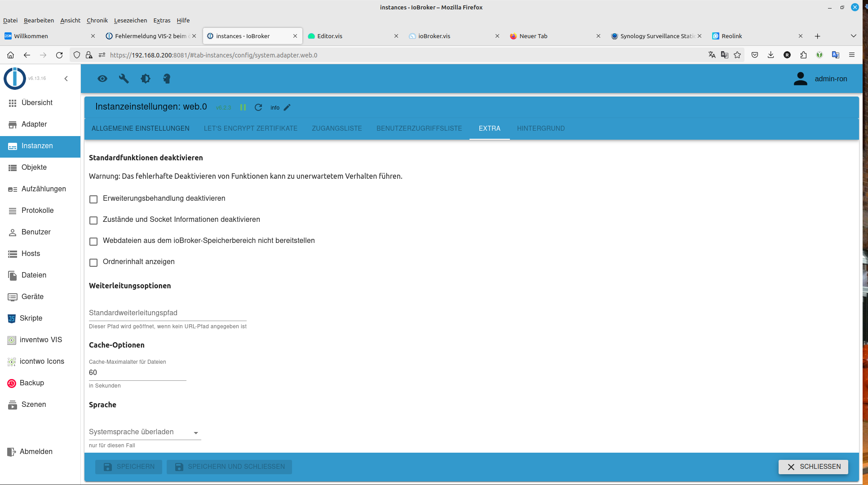Click the Schliessen button
Viewport: 868px width, 485px height.
coord(813,467)
